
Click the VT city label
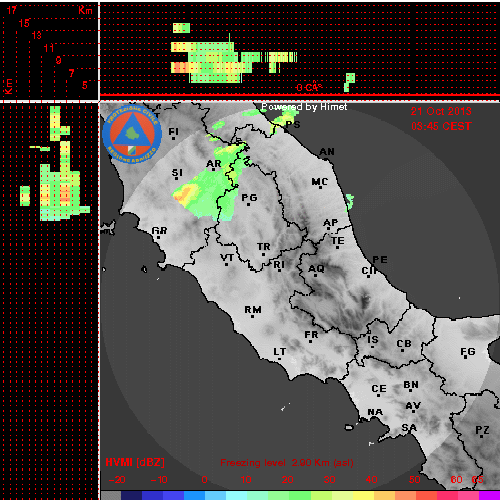click(227, 258)
